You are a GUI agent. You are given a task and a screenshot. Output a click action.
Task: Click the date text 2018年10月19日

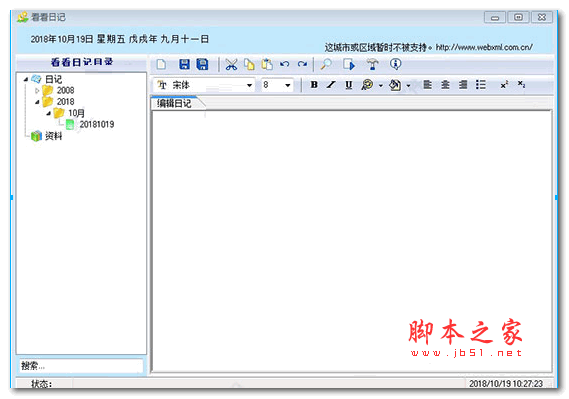(62, 39)
